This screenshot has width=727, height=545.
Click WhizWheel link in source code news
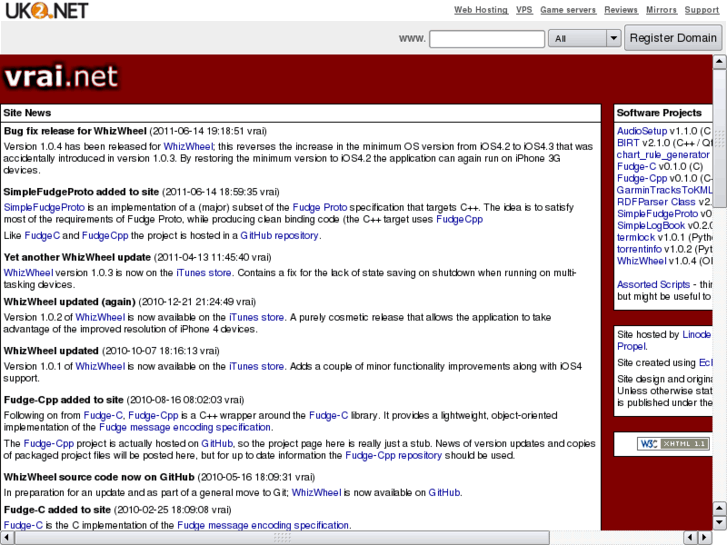coord(316,493)
